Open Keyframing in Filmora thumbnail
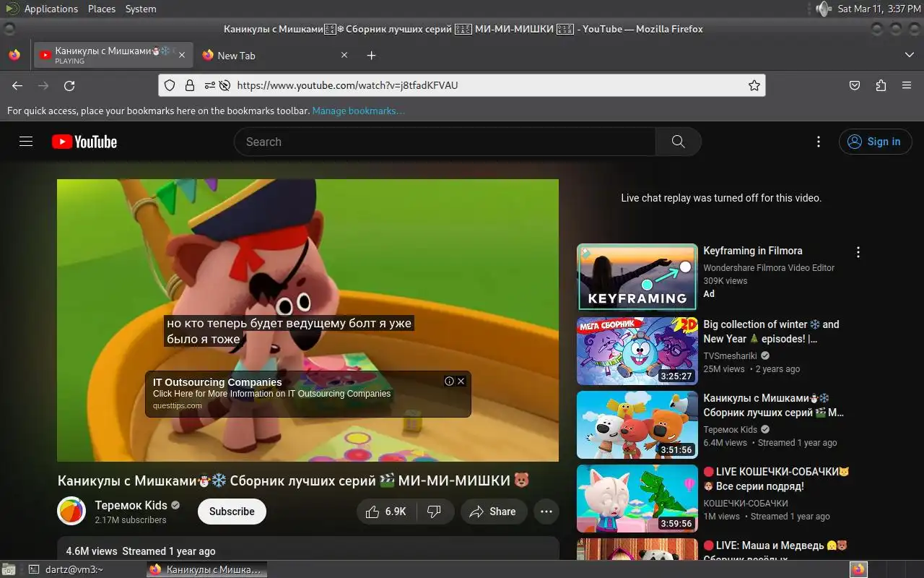Viewport: 924px width, 578px height. point(637,277)
